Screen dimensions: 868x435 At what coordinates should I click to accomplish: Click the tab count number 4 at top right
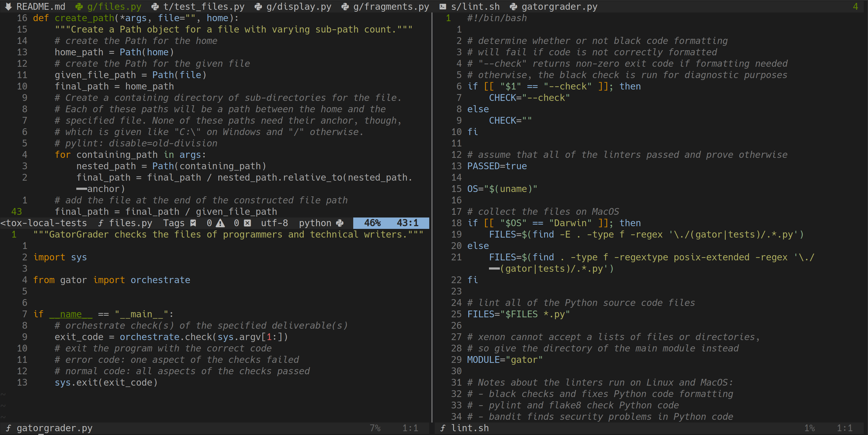(855, 7)
